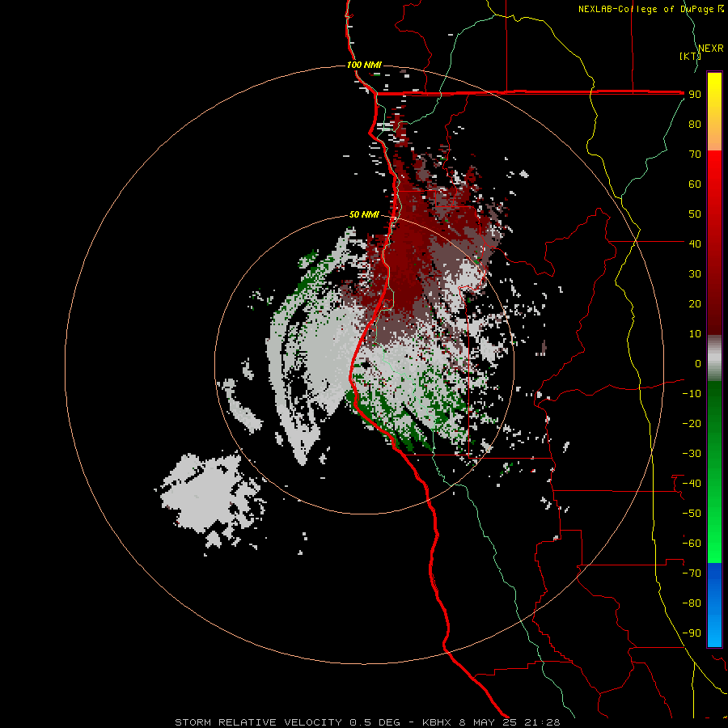
Task: Click the blue segment of the color bar
Action: [x=714, y=605]
